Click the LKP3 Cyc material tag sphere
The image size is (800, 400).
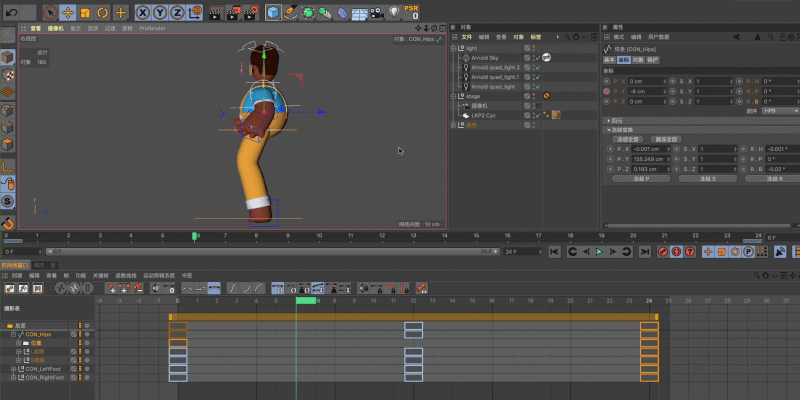pyautogui.click(x=556, y=115)
